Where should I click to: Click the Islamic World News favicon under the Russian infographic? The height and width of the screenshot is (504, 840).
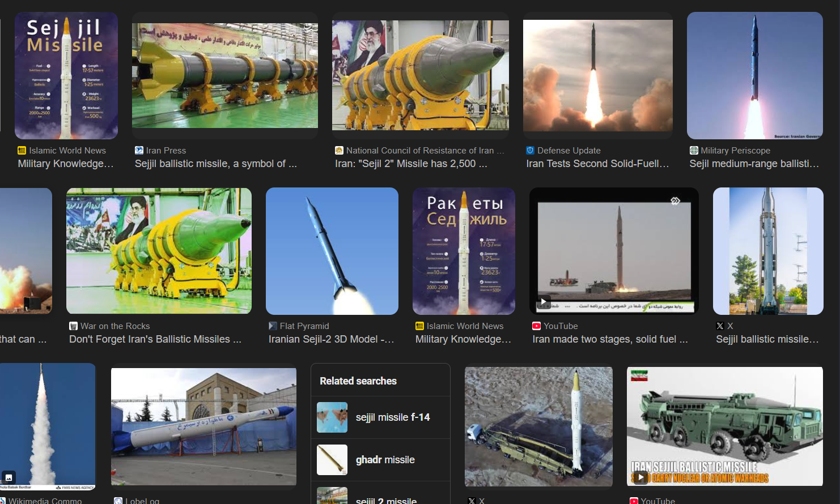419,326
